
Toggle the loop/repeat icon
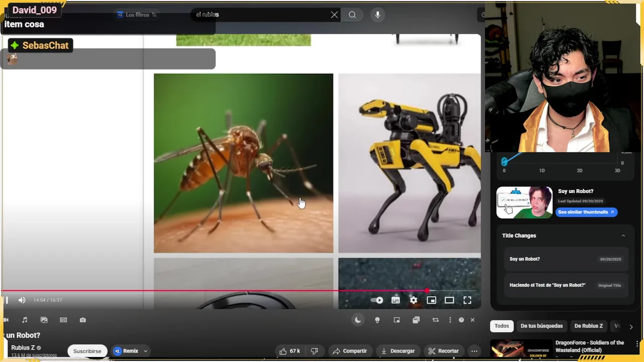[x=436, y=320]
